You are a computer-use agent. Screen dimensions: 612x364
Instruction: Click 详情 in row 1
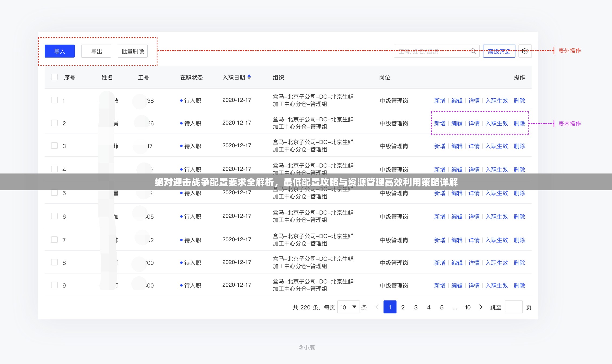(474, 101)
